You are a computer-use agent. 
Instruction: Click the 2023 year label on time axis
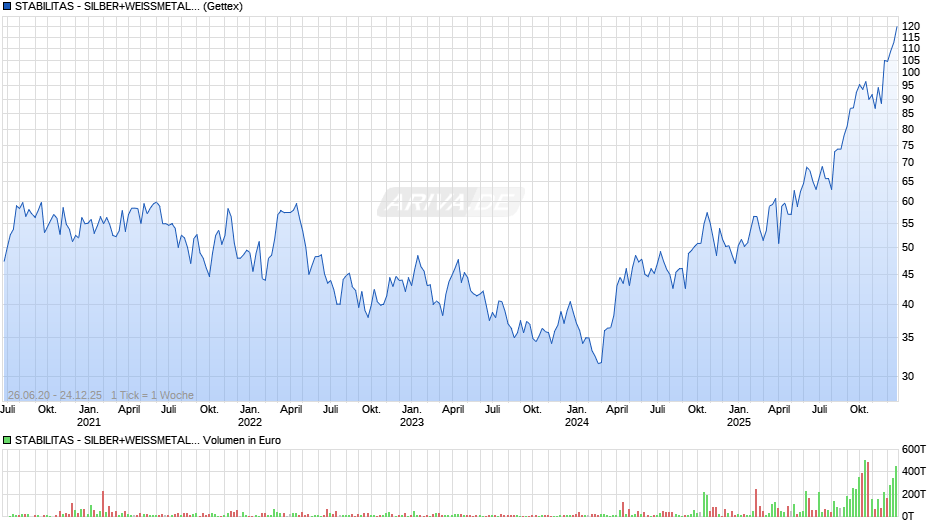[x=412, y=422]
